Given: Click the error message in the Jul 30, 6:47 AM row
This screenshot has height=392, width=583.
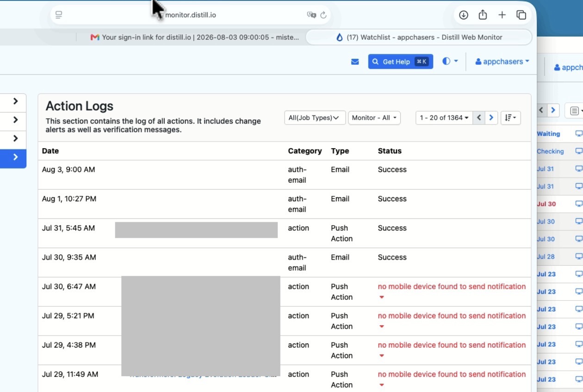Looking at the screenshot, I should tap(452, 286).
